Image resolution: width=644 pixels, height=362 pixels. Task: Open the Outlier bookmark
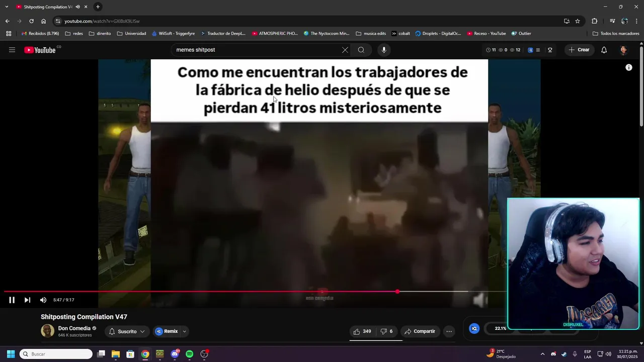(x=521, y=34)
